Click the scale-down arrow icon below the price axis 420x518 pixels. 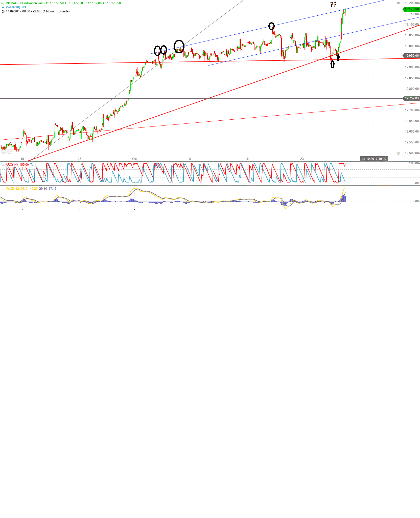coord(398,154)
